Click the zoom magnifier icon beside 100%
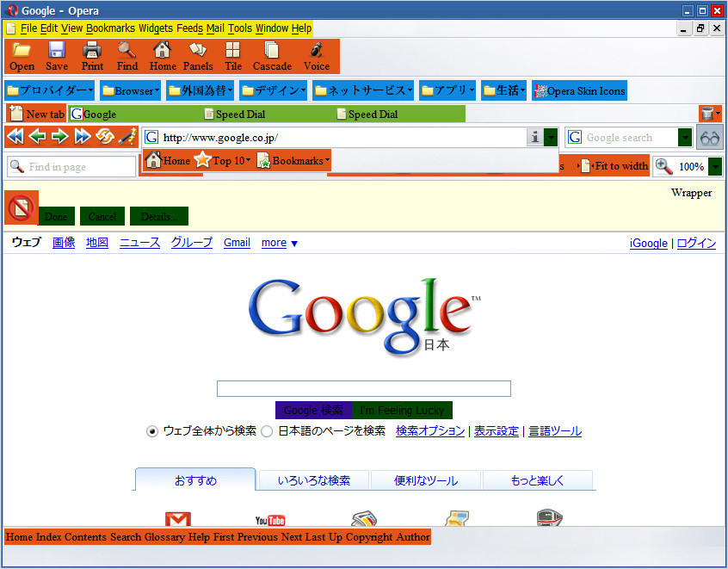Viewport: 728px width, 569px height. click(x=663, y=167)
